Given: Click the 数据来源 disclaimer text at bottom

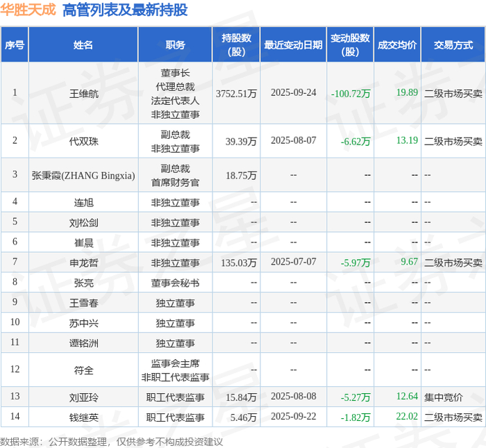Looking at the screenshot, I should coord(111,442).
